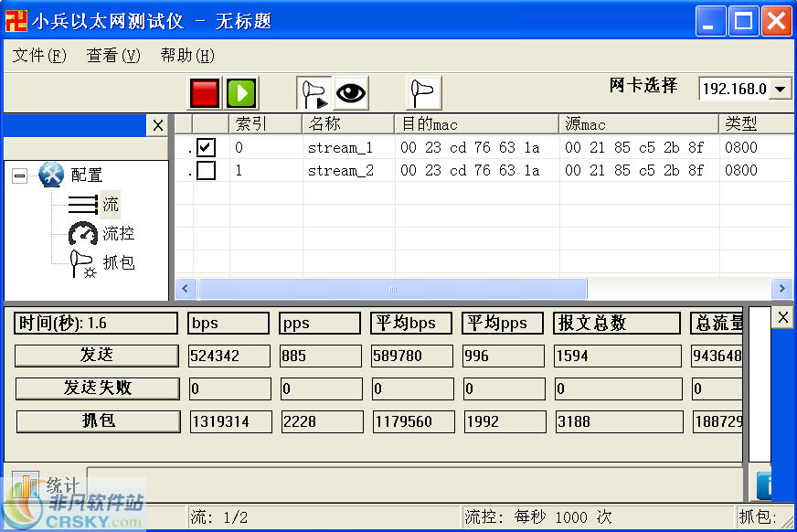Click the capture average pps 1992
Image resolution: width=797 pixels, height=532 pixels.
(505, 421)
